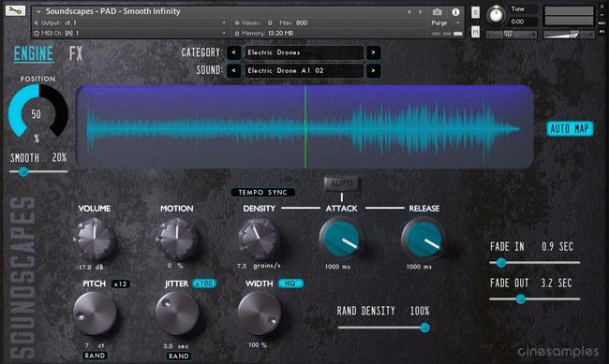Click the Volume value -17.9 dB
Screen dimensions: 609x364
[x=90, y=268]
